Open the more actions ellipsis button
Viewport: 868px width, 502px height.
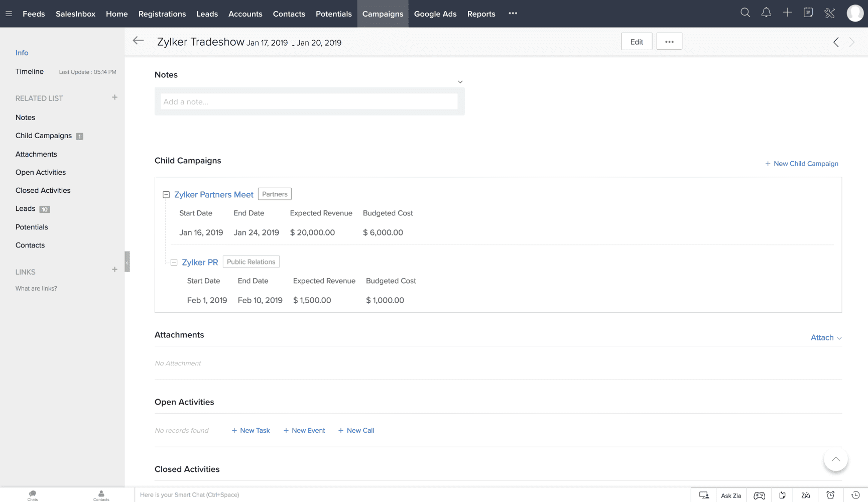pos(669,42)
